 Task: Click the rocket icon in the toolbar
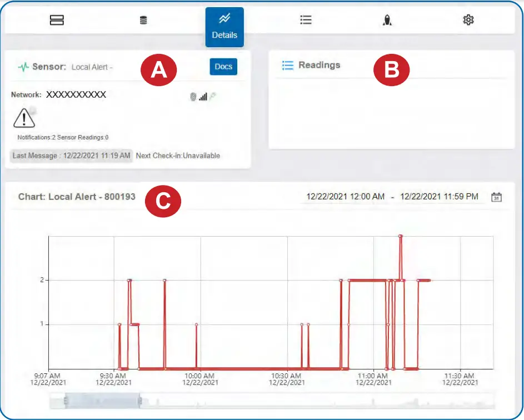[388, 19]
